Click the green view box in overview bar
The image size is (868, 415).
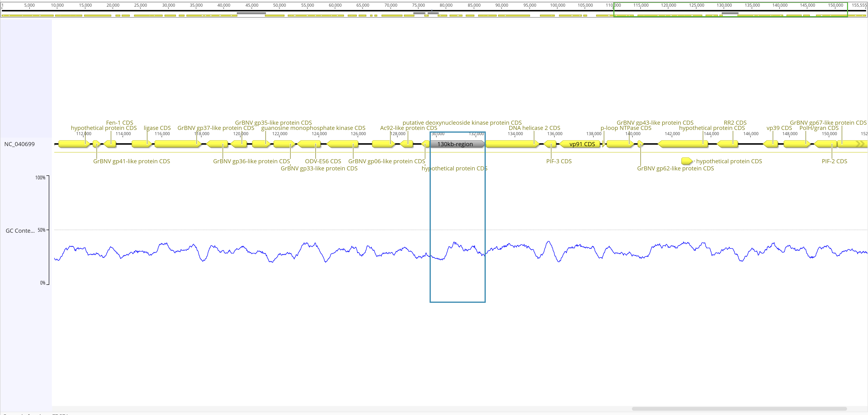(730, 10)
